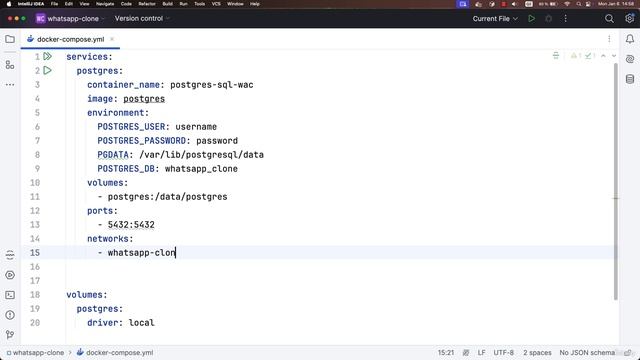Open the VCS menu
This screenshot has width=640, height=360.
216,4
